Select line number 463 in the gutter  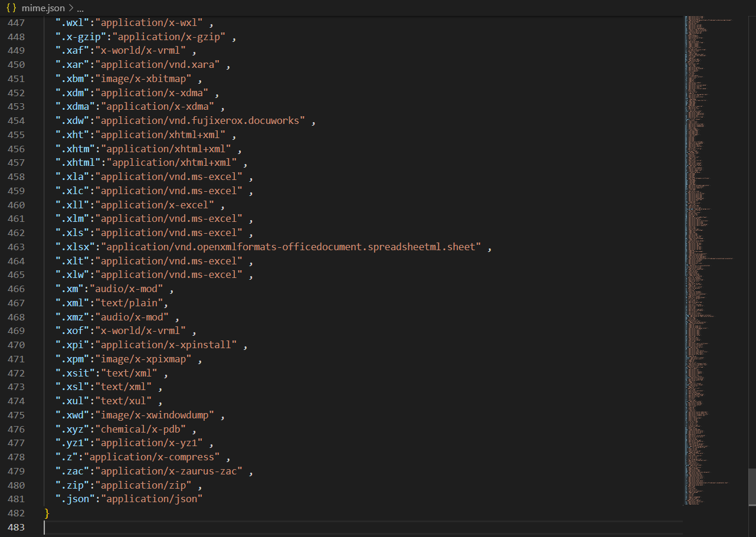[x=16, y=247]
